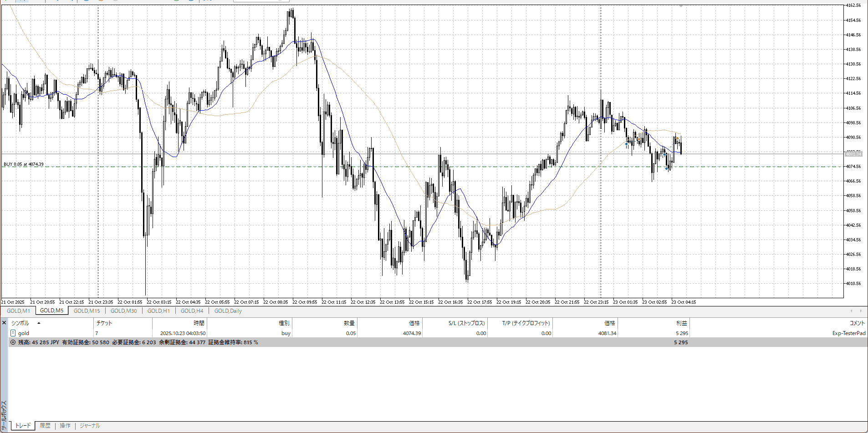The height and width of the screenshot is (433, 868).
Task: Close the toolbox terminal panel
Action: [x=4, y=323]
